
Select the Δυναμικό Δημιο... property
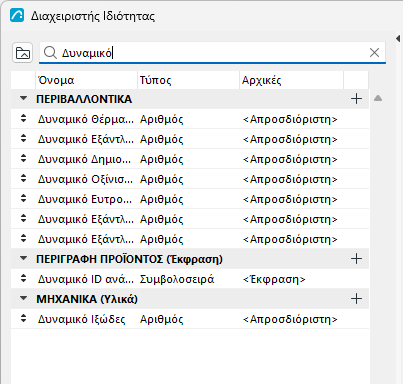pos(84,159)
